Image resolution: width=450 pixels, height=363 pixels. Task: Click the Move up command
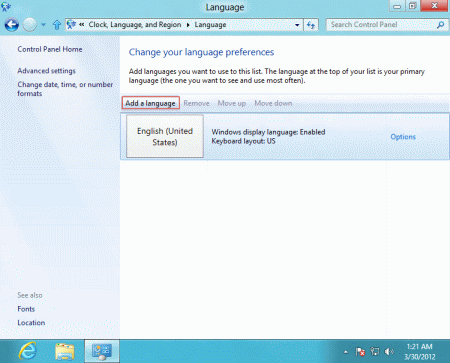232,103
